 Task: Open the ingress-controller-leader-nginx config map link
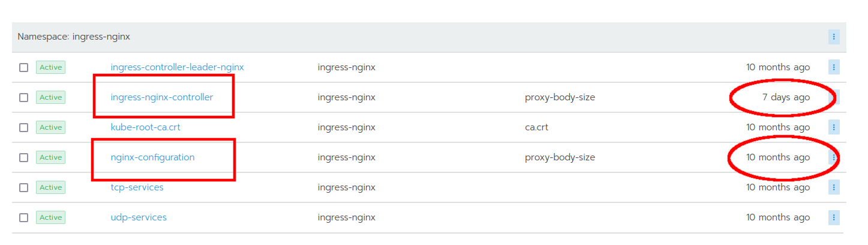[x=178, y=67]
